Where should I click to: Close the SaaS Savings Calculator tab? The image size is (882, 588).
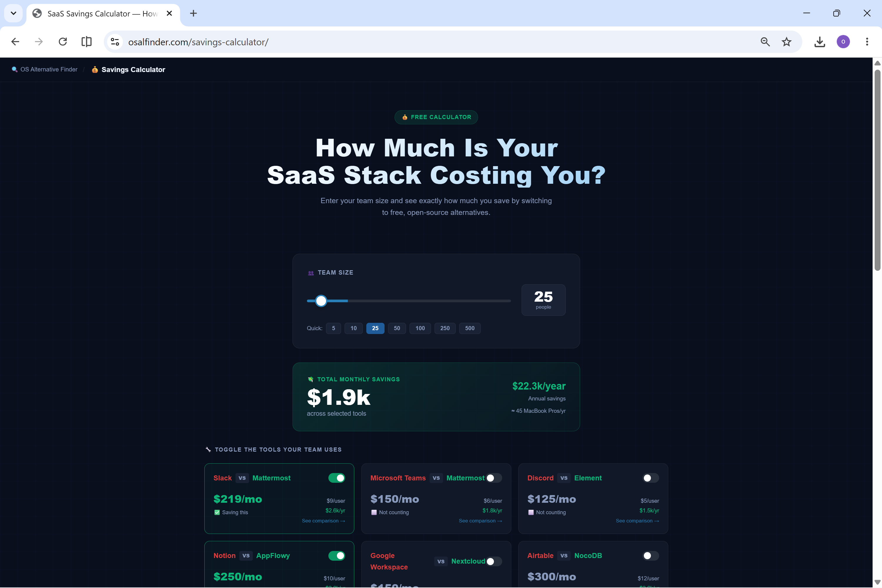170,14
